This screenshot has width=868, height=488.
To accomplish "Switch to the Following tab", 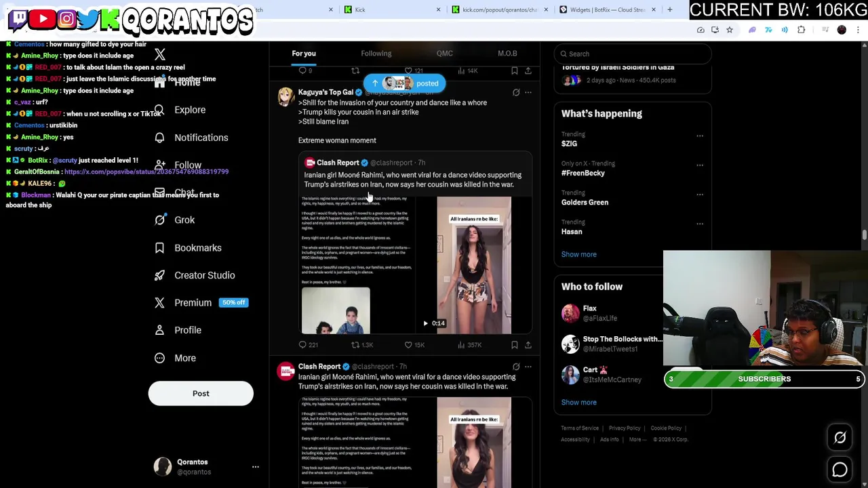I will (376, 54).
